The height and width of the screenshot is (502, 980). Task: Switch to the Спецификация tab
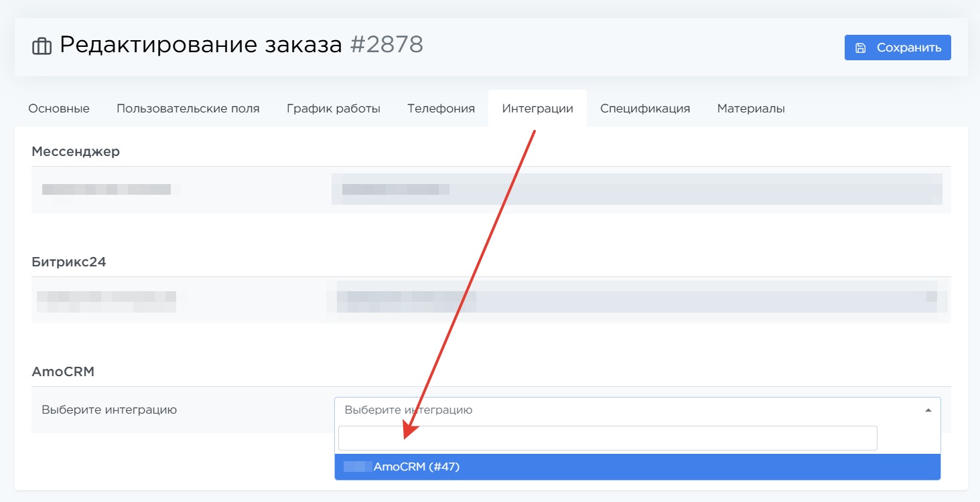[645, 108]
